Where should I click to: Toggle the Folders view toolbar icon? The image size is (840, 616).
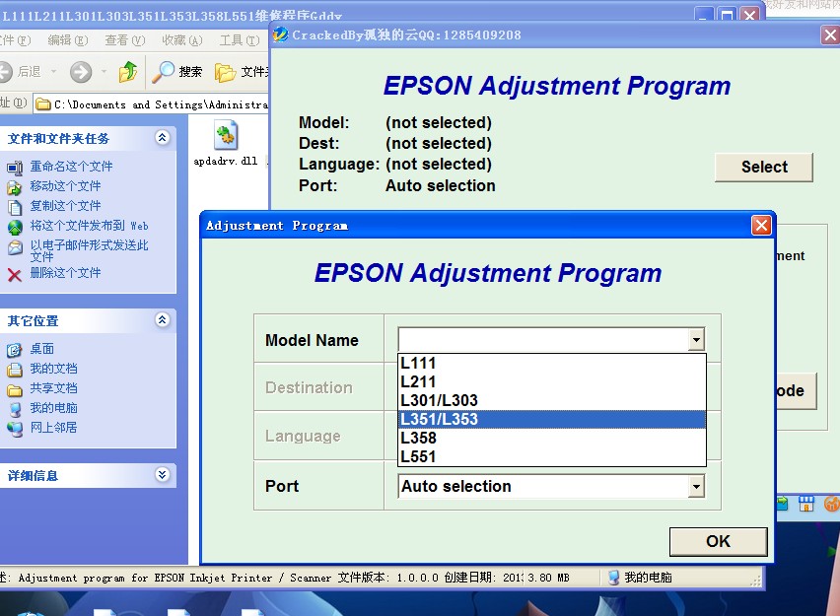tap(225, 72)
